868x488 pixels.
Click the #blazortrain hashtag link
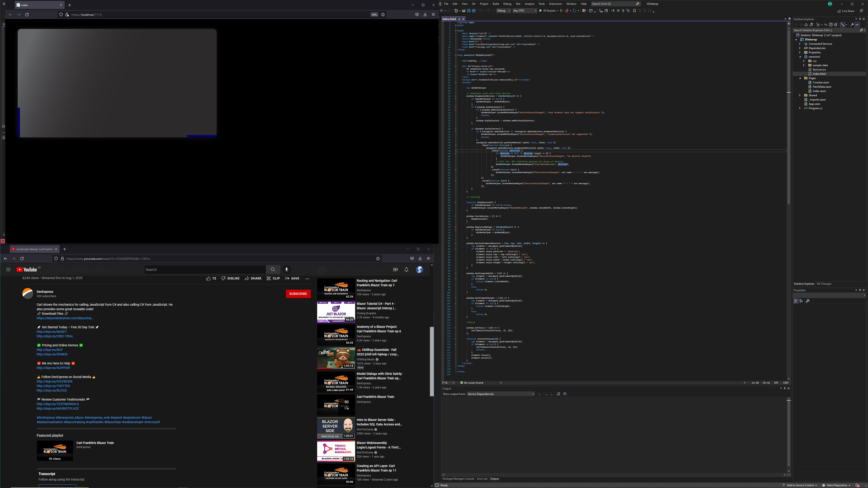[113, 422]
